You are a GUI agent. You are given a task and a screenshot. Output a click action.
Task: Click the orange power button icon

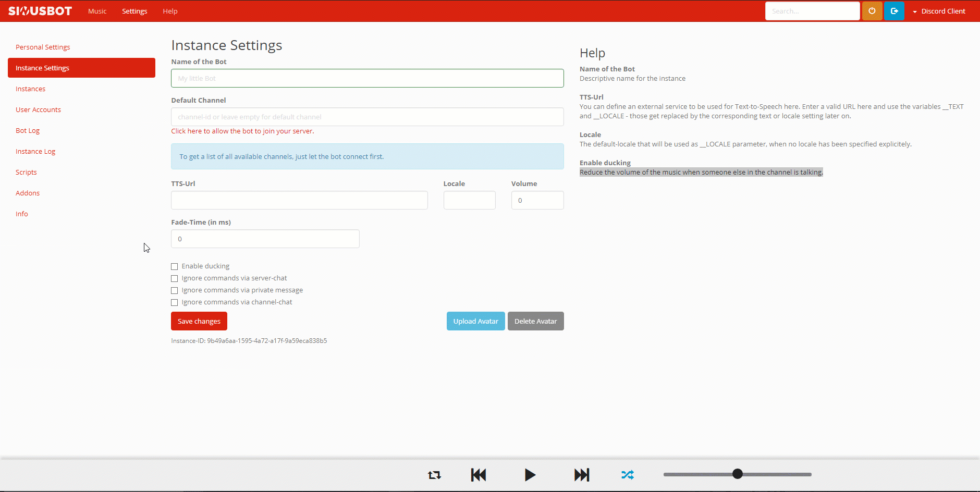(872, 11)
